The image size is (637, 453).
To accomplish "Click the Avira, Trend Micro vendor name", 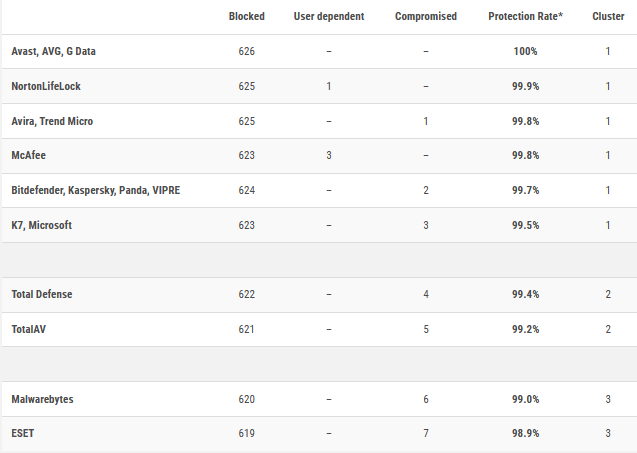I will (x=52, y=121).
